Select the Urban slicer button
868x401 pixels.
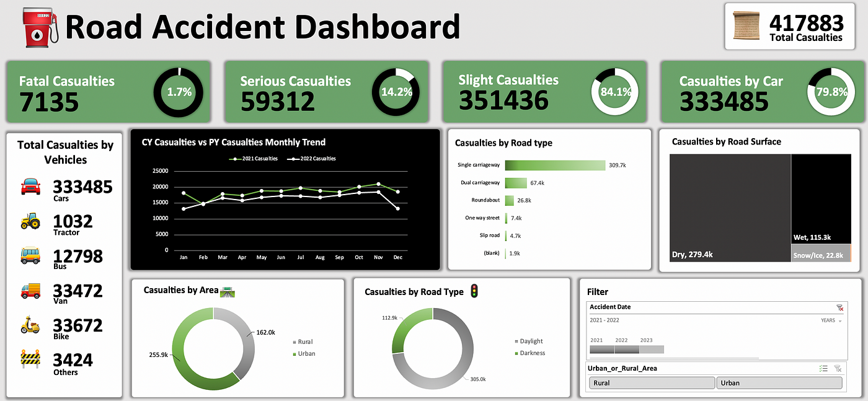pyautogui.click(x=779, y=383)
